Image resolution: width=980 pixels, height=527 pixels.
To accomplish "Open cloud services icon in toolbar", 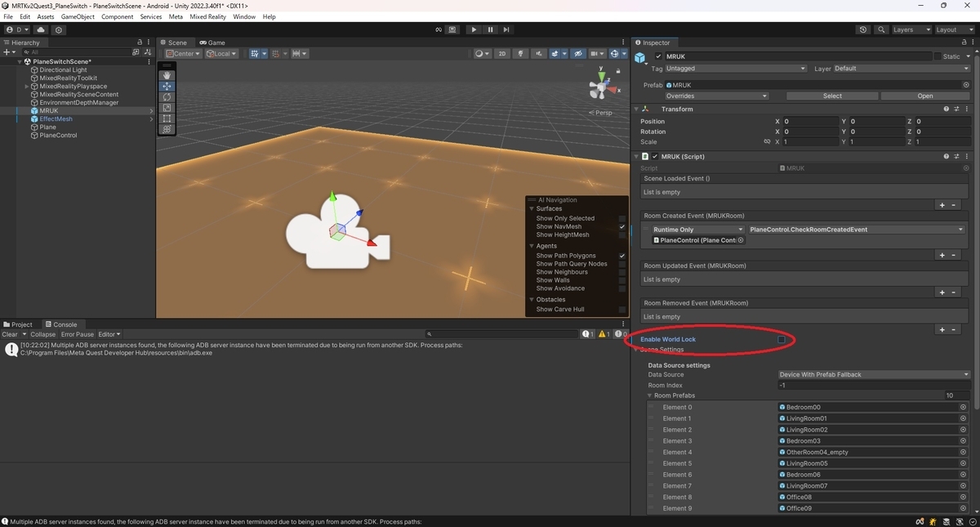I will [41, 29].
